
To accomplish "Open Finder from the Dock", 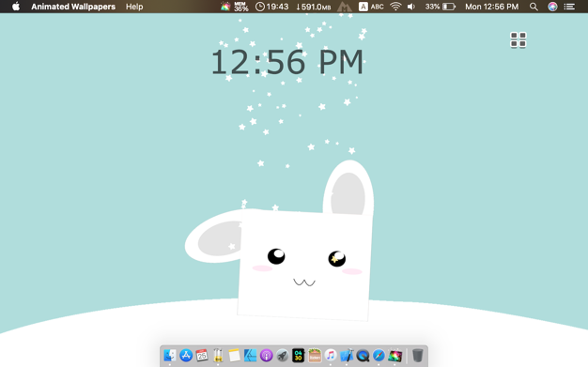I will (170, 355).
